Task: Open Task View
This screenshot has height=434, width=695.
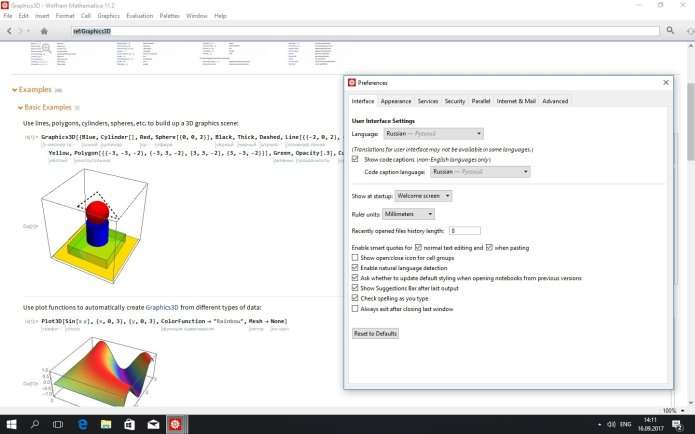Action: [x=58, y=424]
